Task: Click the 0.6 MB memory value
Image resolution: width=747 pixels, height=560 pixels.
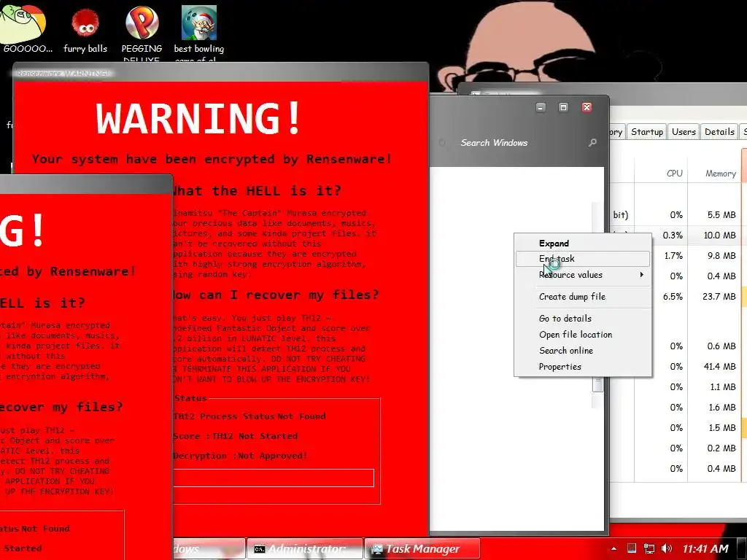Action: tap(721, 346)
